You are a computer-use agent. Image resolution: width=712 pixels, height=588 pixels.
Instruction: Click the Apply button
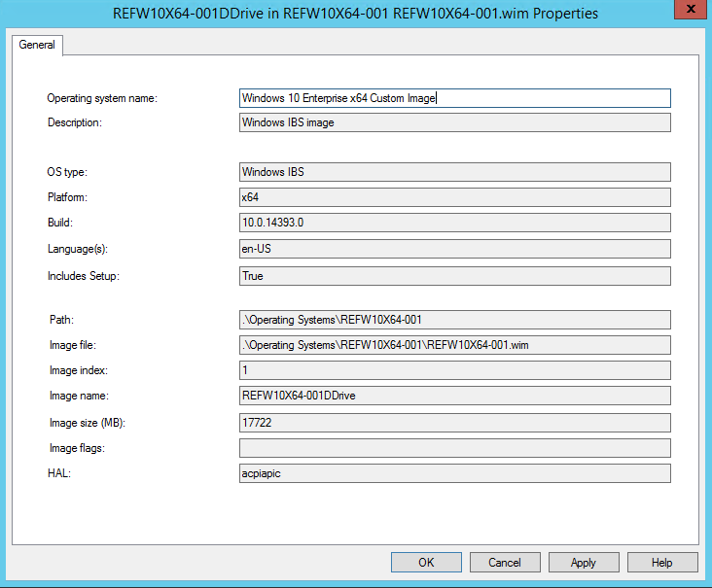(584, 562)
